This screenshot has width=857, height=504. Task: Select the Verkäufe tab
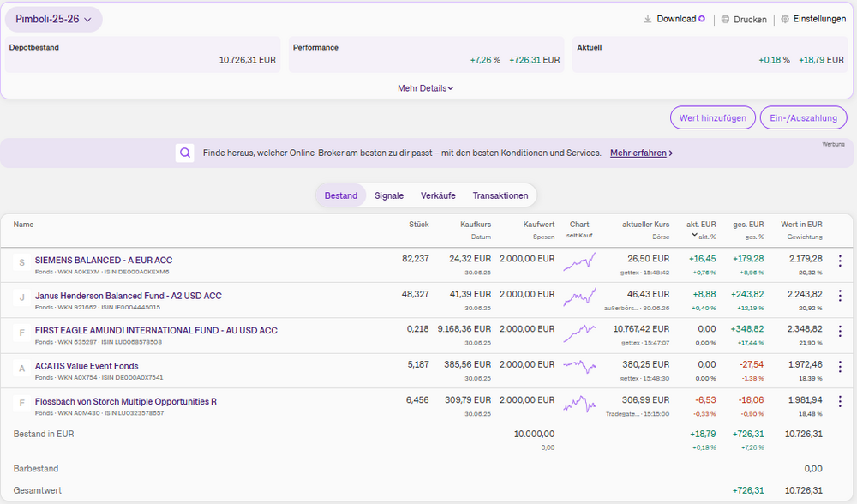click(x=438, y=195)
